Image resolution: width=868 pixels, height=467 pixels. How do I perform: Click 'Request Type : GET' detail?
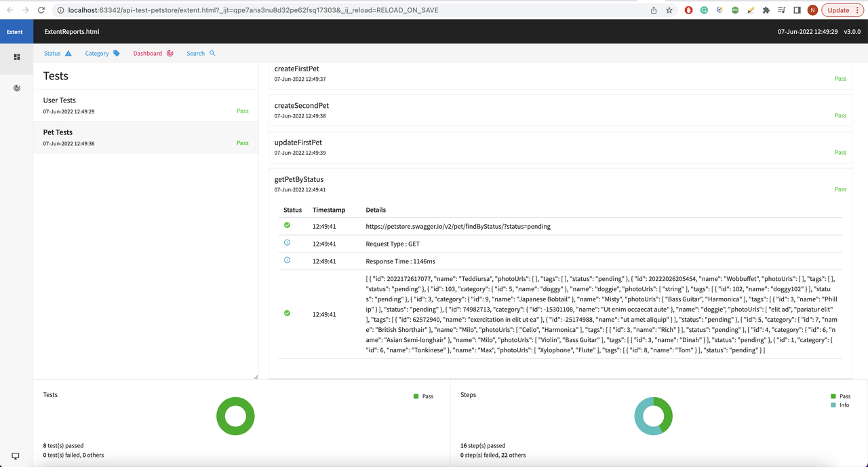[393, 244]
